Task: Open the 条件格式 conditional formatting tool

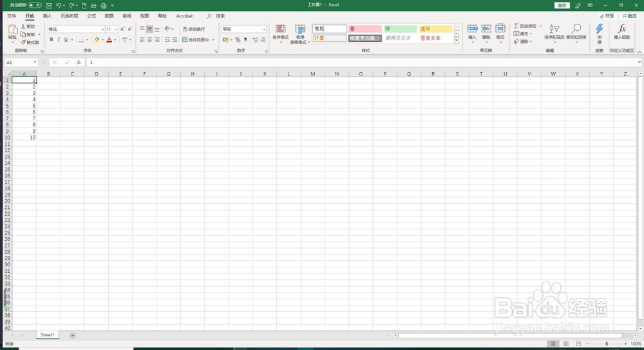Action: coord(281,34)
